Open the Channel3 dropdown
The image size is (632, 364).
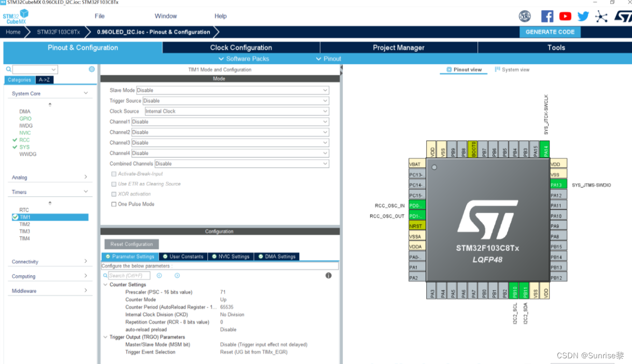pyautogui.click(x=230, y=143)
